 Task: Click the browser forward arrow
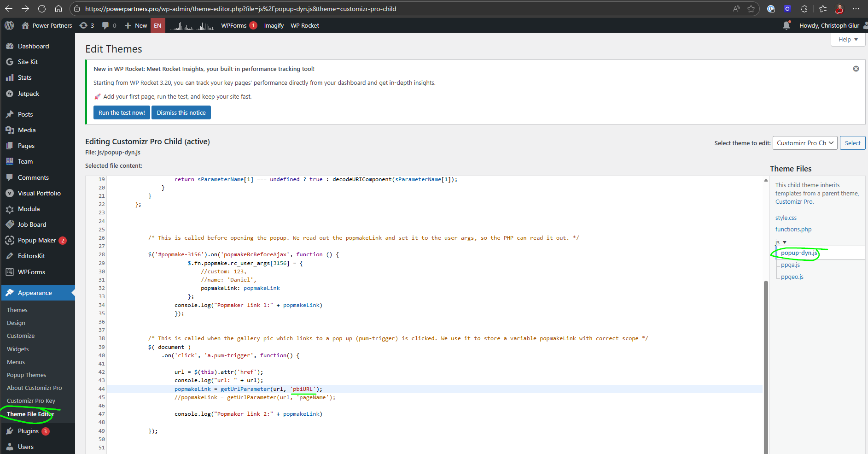[25, 9]
